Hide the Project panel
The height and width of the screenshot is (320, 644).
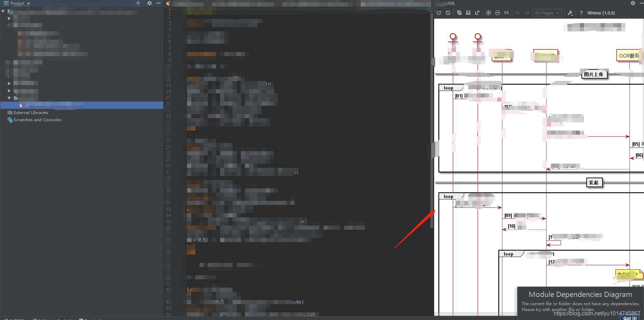pyautogui.click(x=159, y=3)
